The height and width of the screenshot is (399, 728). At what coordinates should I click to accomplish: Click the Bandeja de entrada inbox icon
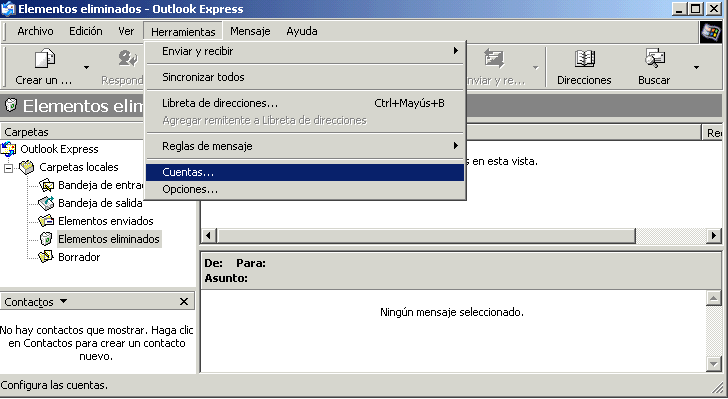(46, 185)
